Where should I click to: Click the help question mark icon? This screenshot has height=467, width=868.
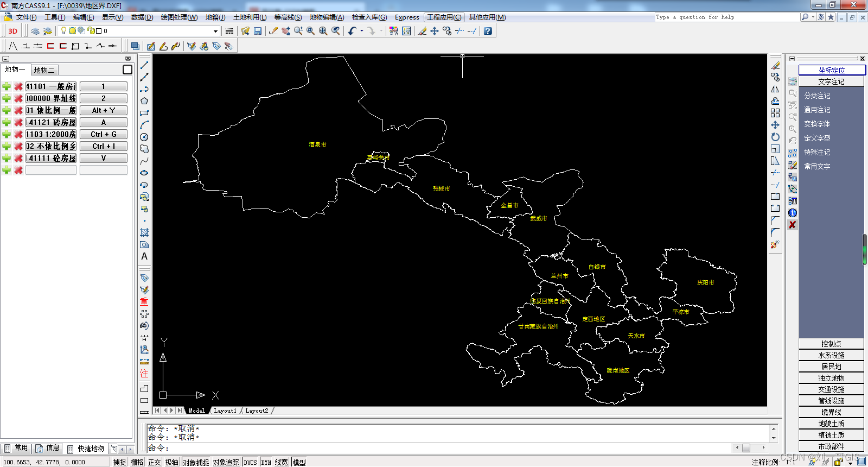coord(488,31)
